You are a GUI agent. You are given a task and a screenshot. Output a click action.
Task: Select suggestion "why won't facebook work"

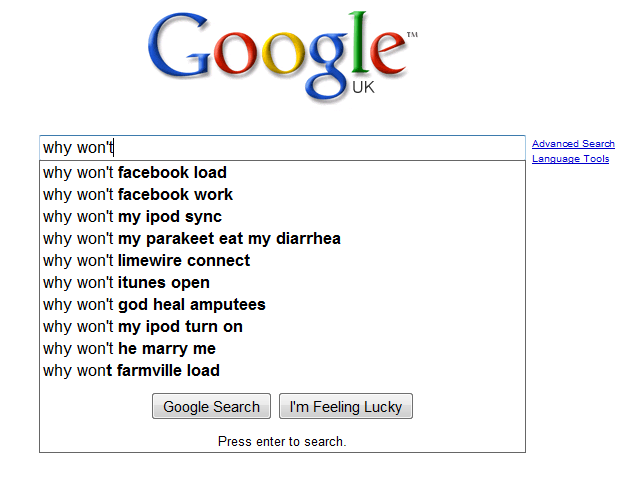pos(138,194)
